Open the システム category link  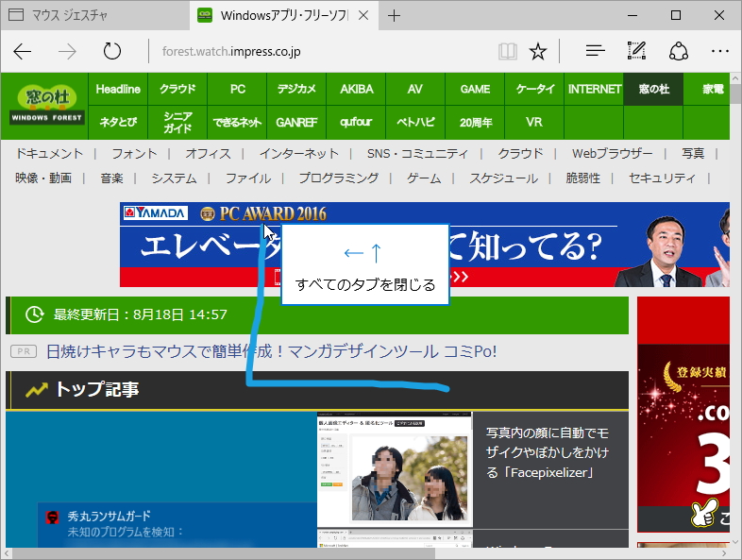tap(174, 178)
